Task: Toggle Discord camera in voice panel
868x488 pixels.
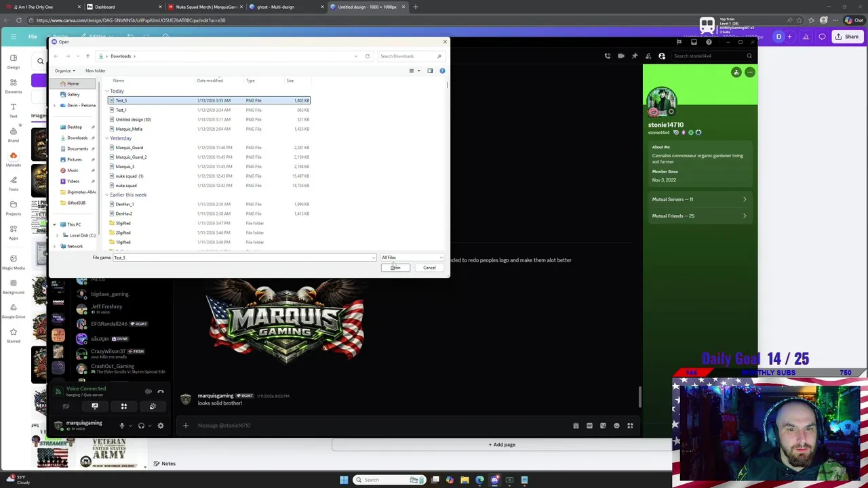Action: [66, 407]
